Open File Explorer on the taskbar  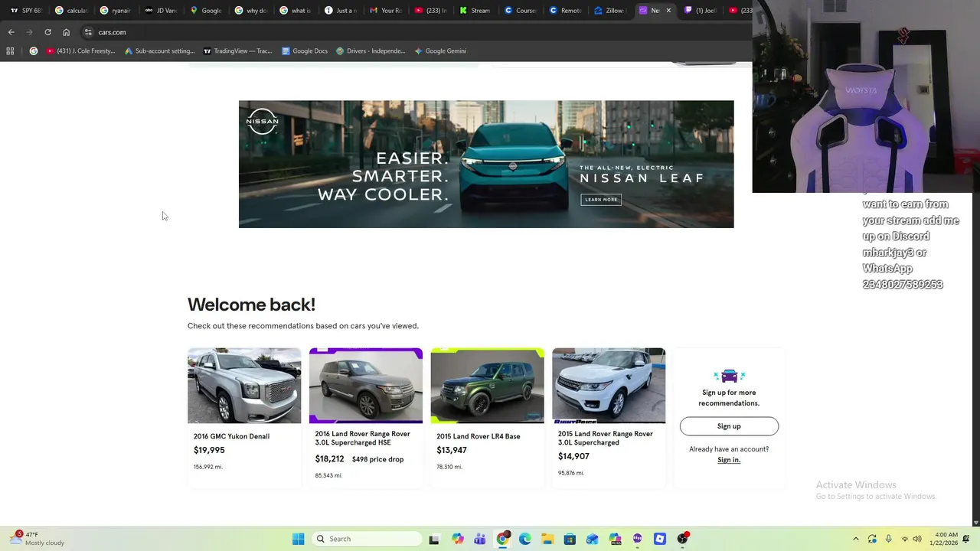pyautogui.click(x=547, y=539)
